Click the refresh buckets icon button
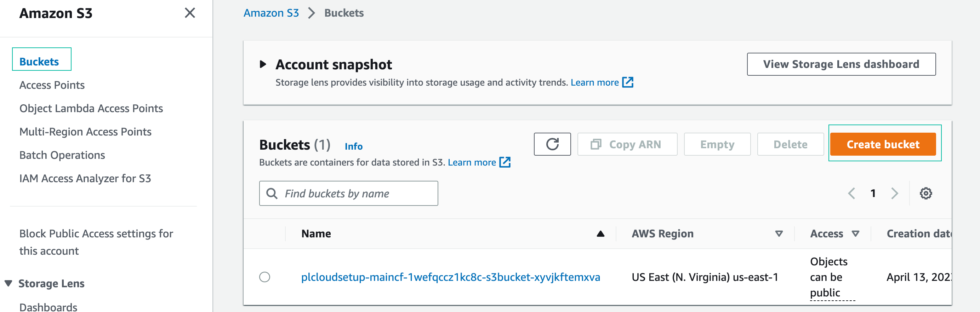Image resolution: width=980 pixels, height=312 pixels. [x=552, y=144]
